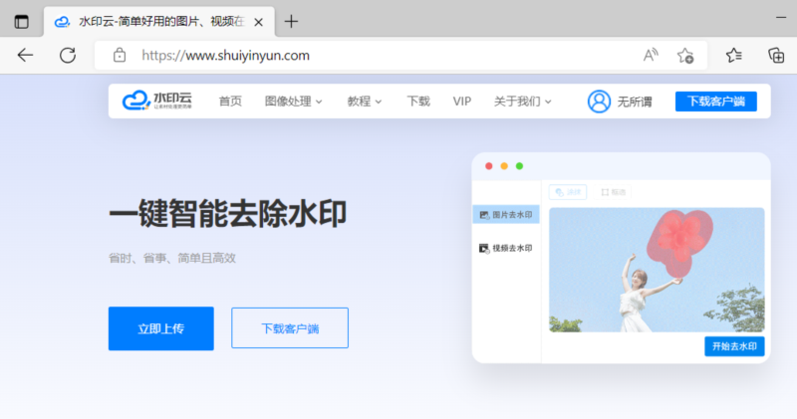
Task: Expand the 图像处理 dropdown menu
Action: [293, 101]
